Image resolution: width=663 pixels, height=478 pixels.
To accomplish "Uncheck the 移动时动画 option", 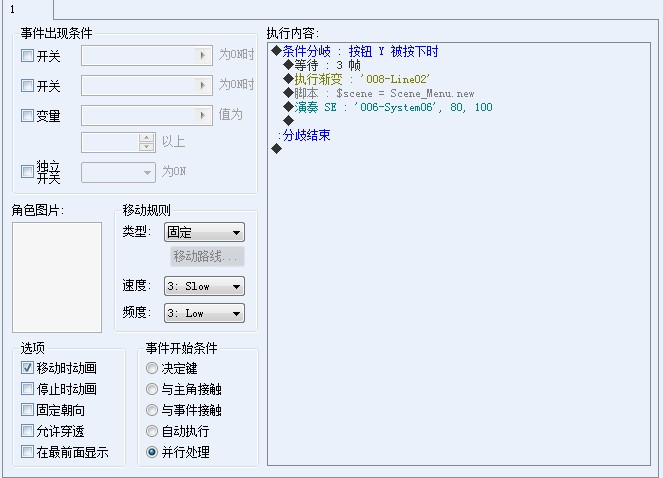I will click(27, 368).
